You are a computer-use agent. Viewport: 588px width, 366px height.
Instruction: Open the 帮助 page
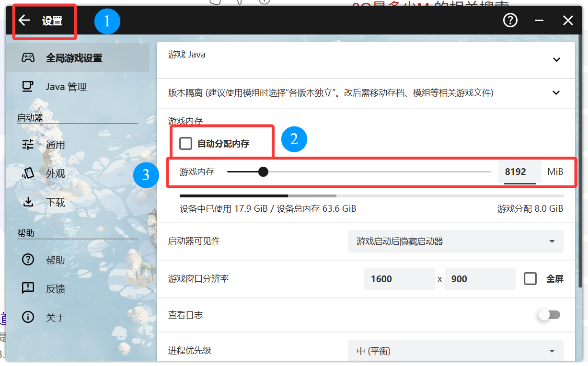coord(78,260)
